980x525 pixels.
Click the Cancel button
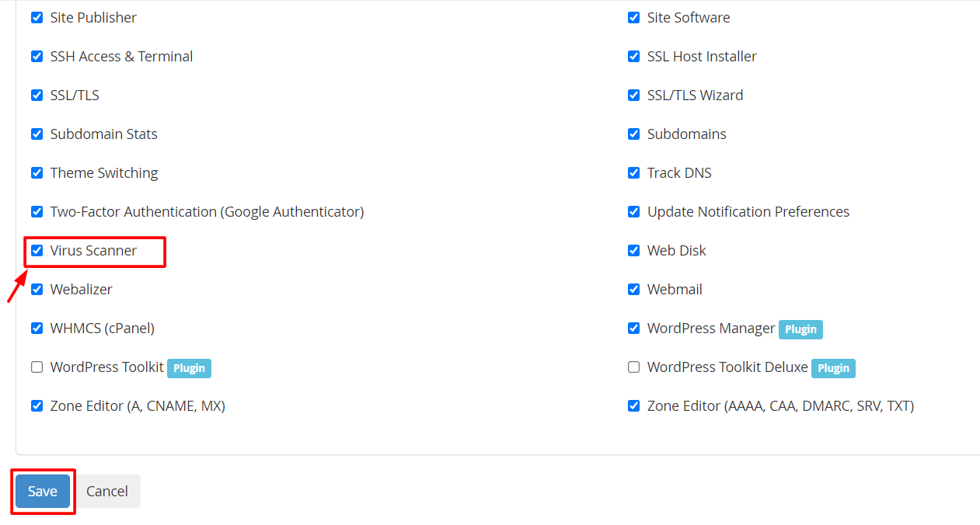[x=107, y=491]
